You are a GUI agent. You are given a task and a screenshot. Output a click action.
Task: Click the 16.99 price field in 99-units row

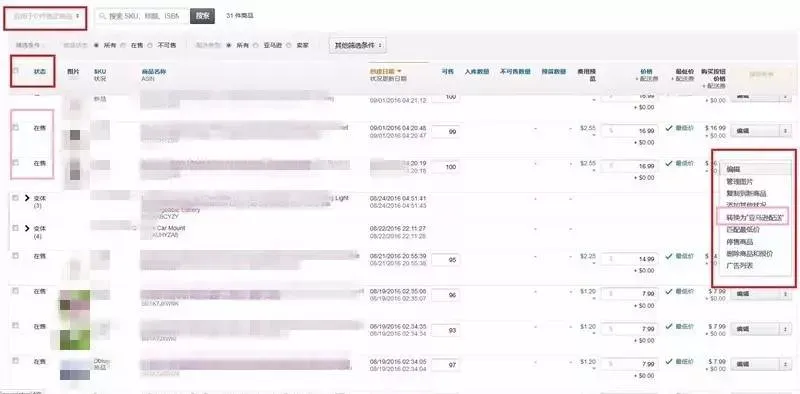pyautogui.click(x=630, y=131)
